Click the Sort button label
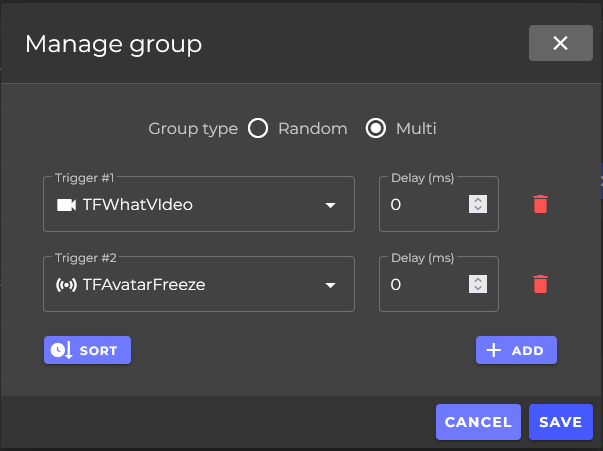This screenshot has height=451, width=603. tap(99, 350)
